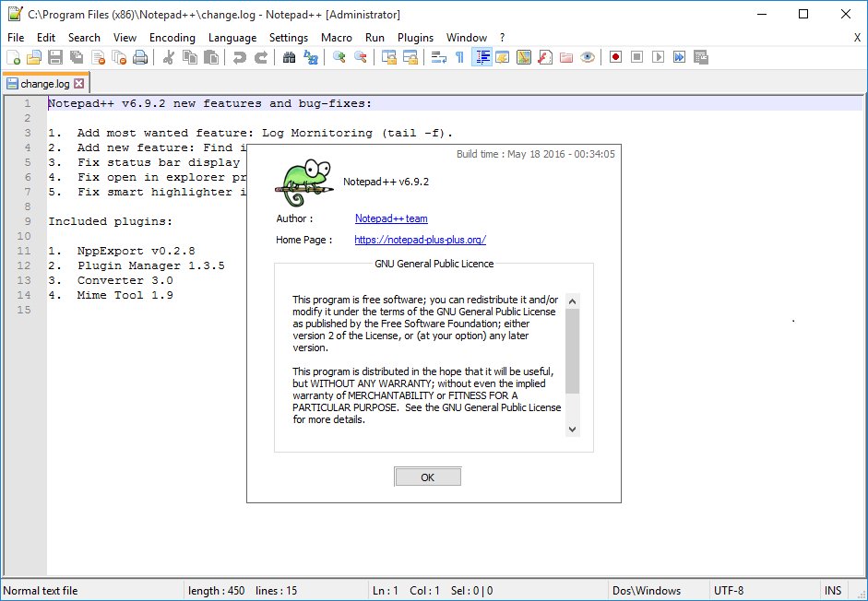This screenshot has height=601, width=868.
Task: Disable the highlighted indent guide button
Action: click(482, 57)
